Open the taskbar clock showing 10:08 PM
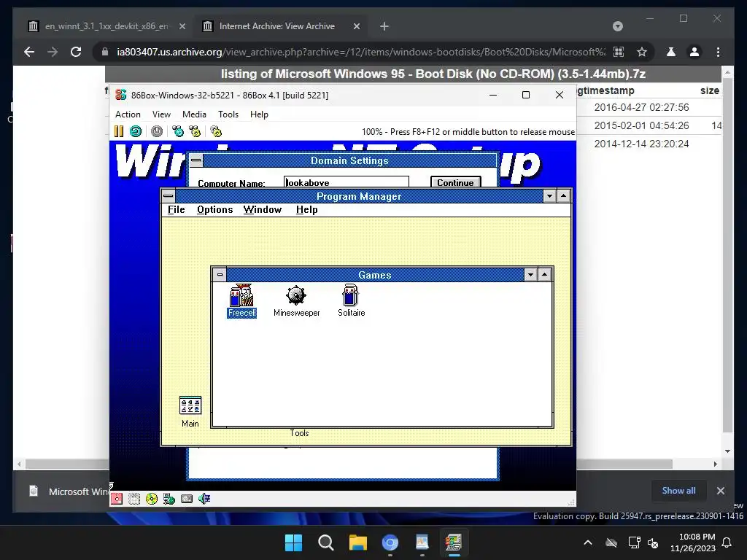The width and height of the screenshot is (747, 560). pyautogui.click(x=693, y=542)
